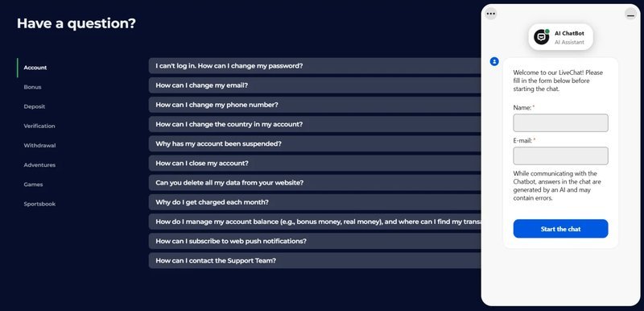
Task: Expand 'How can I change my email?'
Action: pos(315,85)
